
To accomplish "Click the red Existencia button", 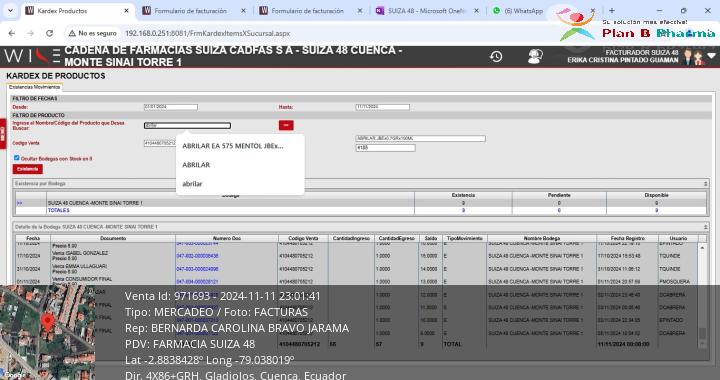I will (x=28, y=169).
